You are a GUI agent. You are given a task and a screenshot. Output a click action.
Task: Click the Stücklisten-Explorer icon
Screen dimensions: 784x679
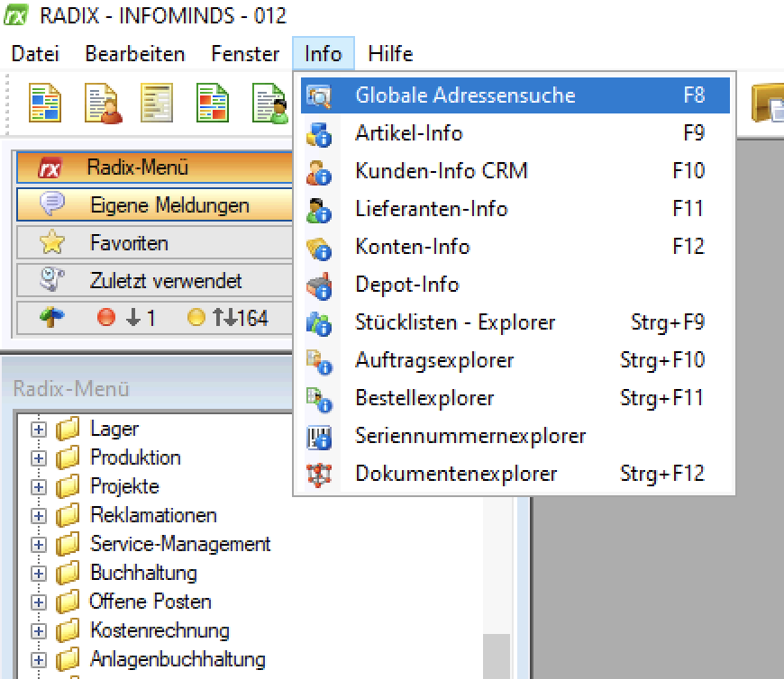pos(319,323)
